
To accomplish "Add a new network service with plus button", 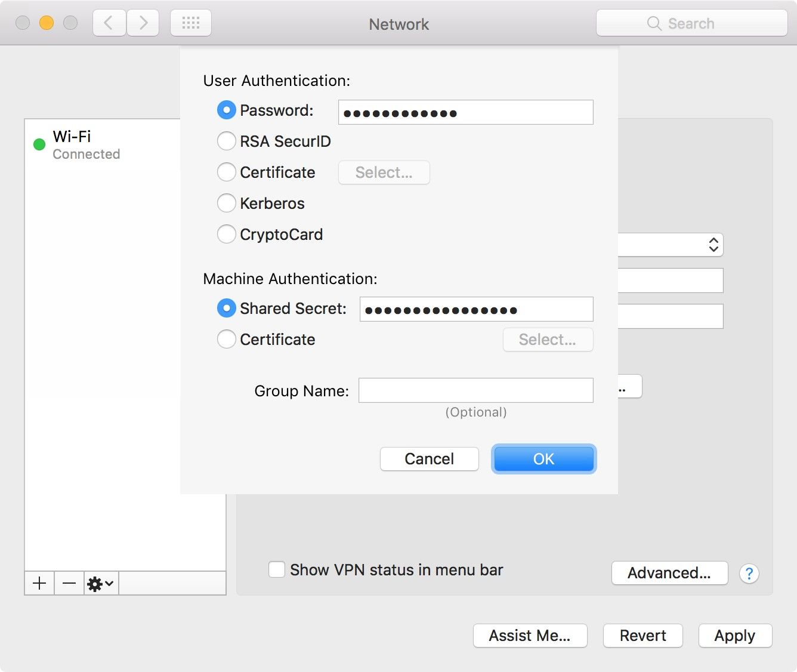I will (39, 583).
